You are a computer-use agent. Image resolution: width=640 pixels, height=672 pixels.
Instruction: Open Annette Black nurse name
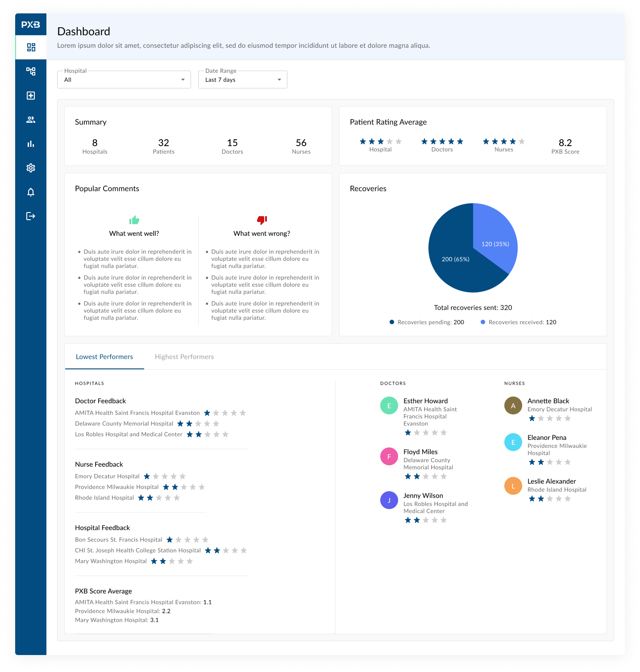coord(549,401)
